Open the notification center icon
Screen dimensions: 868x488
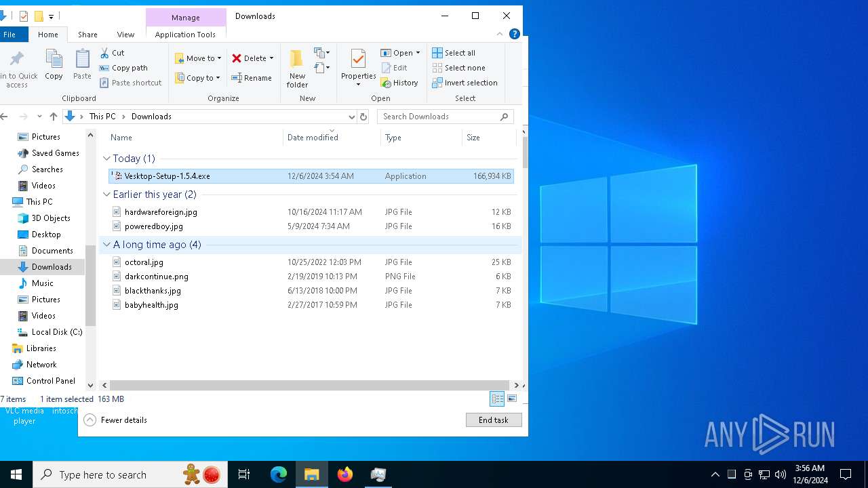tap(846, 474)
